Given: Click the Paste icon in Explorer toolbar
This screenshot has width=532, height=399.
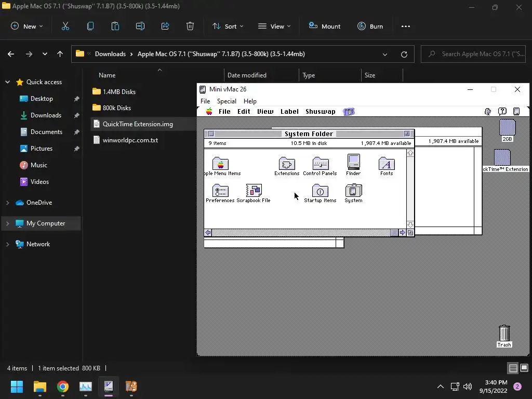Looking at the screenshot, I should click(x=115, y=26).
